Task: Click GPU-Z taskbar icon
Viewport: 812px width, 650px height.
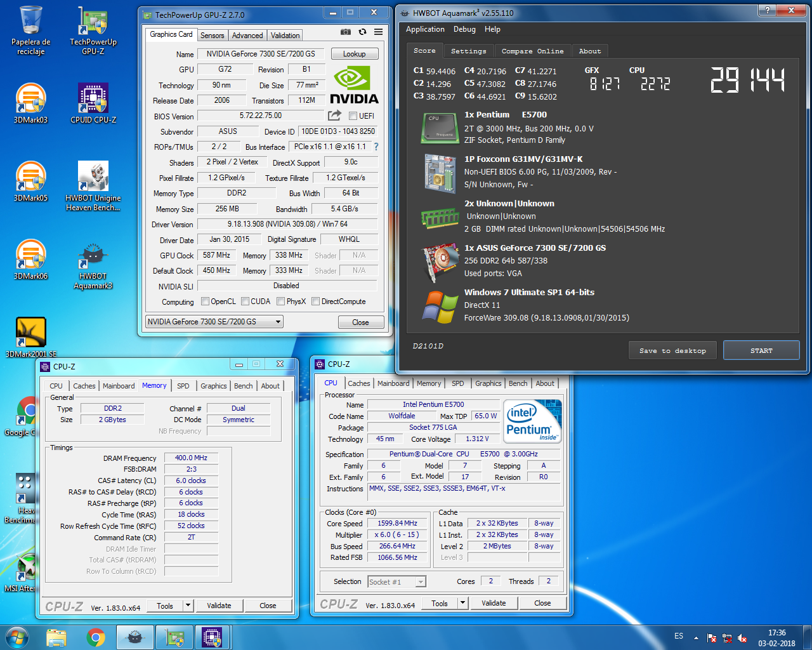Action: click(x=174, y=637)
